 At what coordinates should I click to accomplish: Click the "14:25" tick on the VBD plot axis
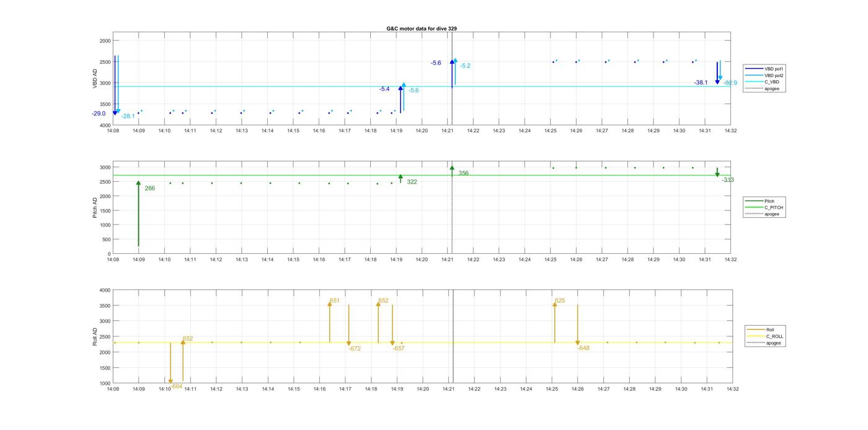550,130
